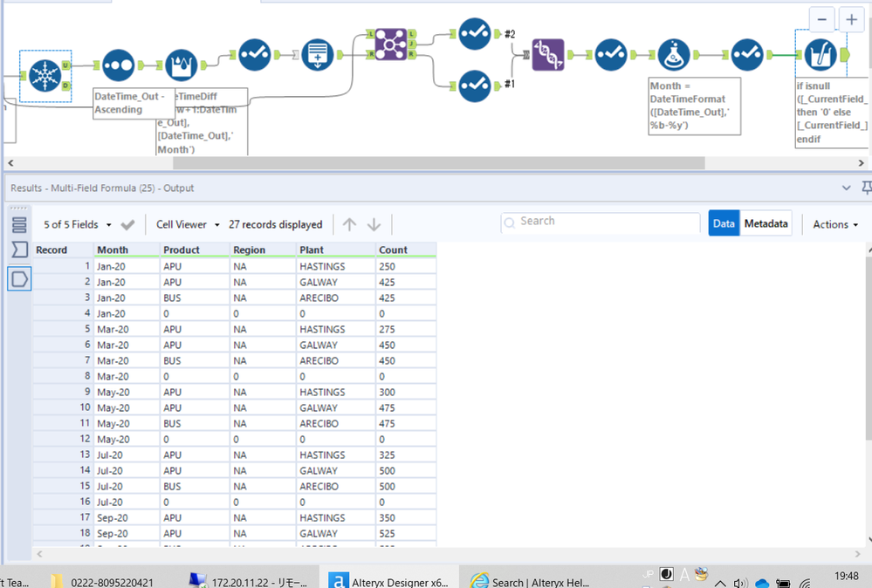Click the L output anchor on the Join tool

point(412,34)
